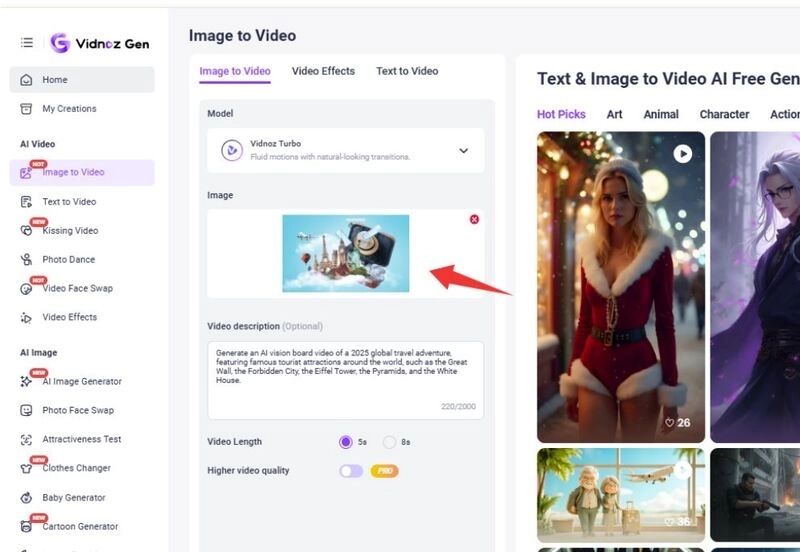Collapse sidebar with hamburger menu icon
This screenshot has width=800, height=552.
pyautogui.click(x=27, y=43)
